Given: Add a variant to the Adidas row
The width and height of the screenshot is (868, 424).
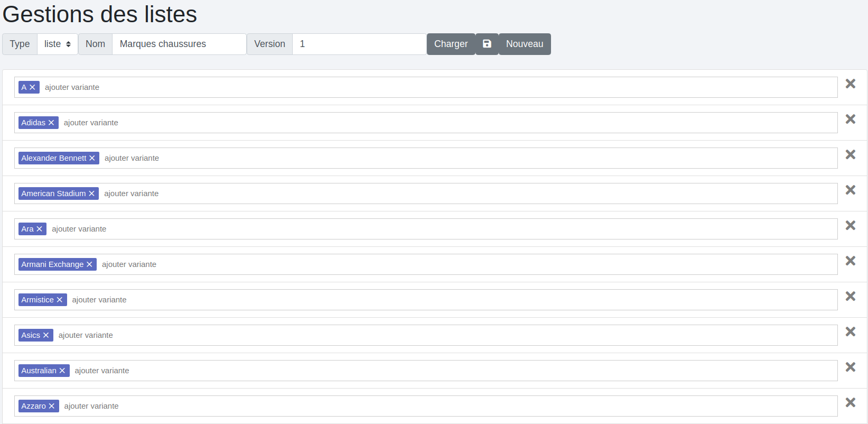Looking at the screenshot, I should pos(91,123).
